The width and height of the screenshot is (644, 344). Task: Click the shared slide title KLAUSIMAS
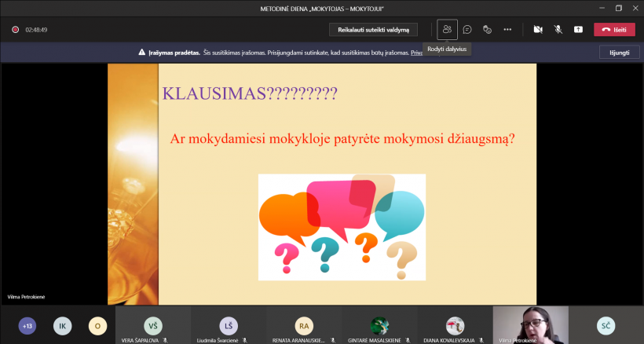point(250,93)
